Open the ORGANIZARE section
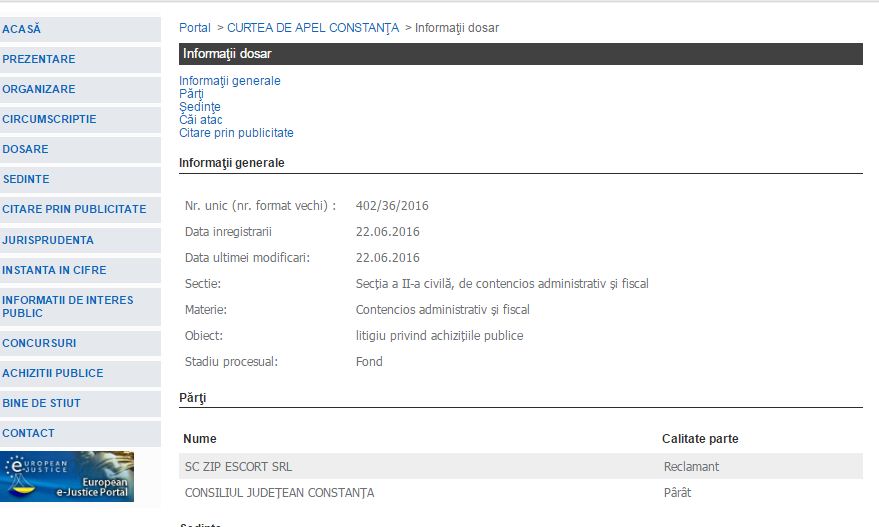Viewport: 879px width, 527px height. (x=39, y=89)
